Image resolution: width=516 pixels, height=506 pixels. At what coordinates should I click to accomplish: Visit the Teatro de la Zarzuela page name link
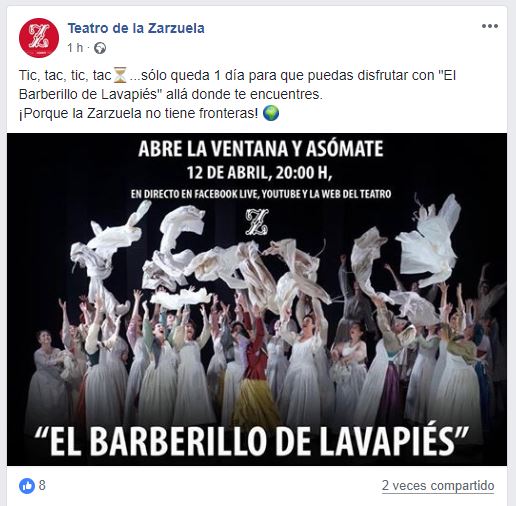coord(136,28)
